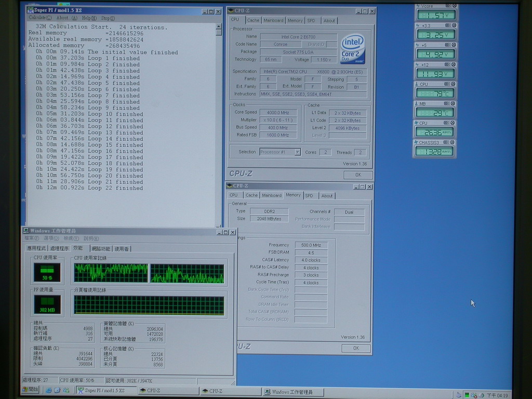Switch to Windows 工作管理員 taskbar button
532x399 pixels.
tap(293, 392)
